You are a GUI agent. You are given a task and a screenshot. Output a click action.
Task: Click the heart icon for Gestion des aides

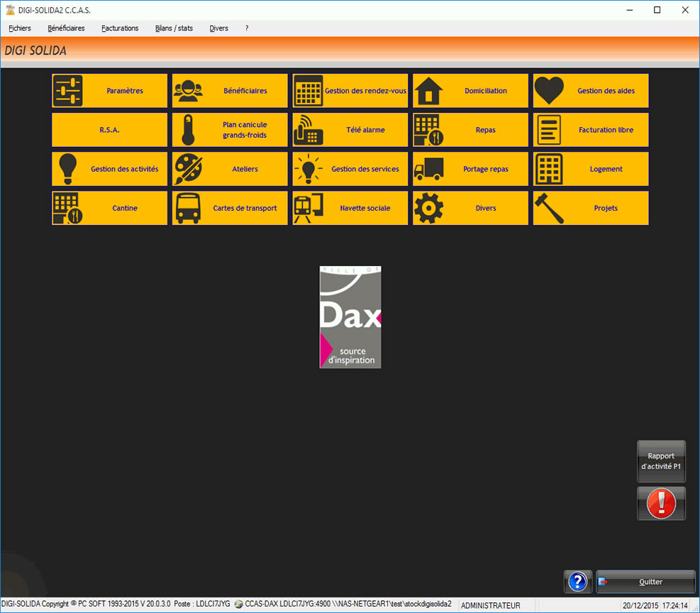click(x=549, y=91)
